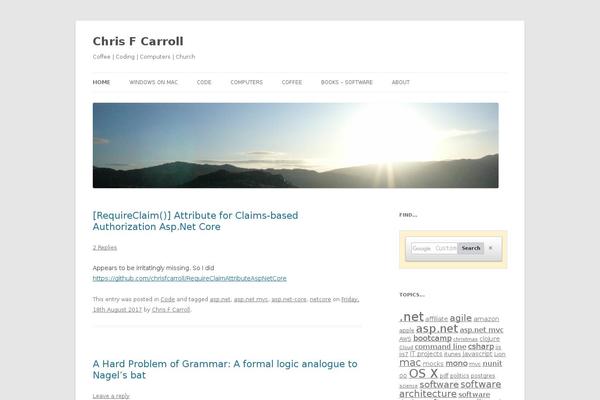
Task: Open the netcore tag link
Action: pos(320,299)
